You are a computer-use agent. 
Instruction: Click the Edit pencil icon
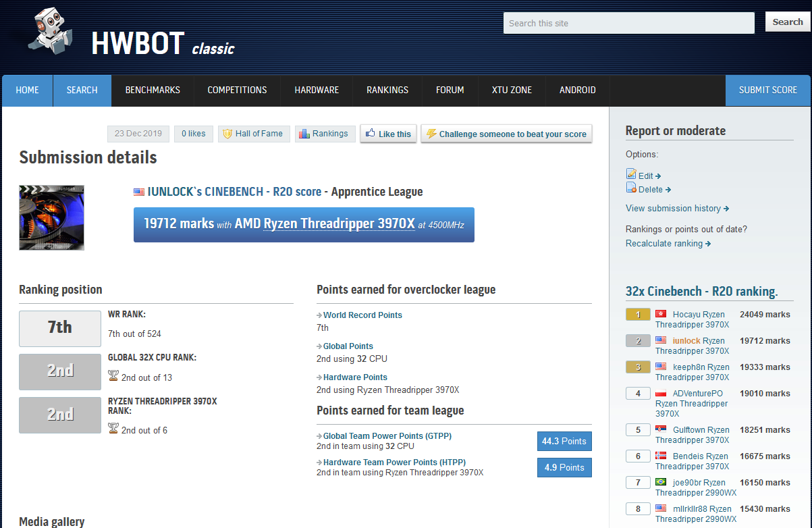pos(631,174)
